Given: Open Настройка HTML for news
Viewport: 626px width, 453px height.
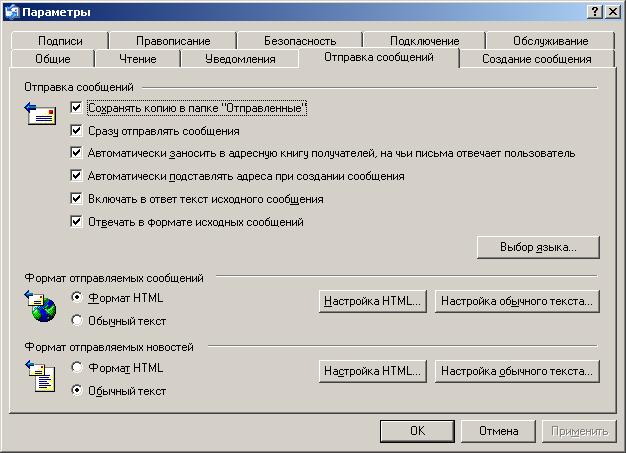Looking at the screenshot, I should pyautogui.click(x=372, y=371).
